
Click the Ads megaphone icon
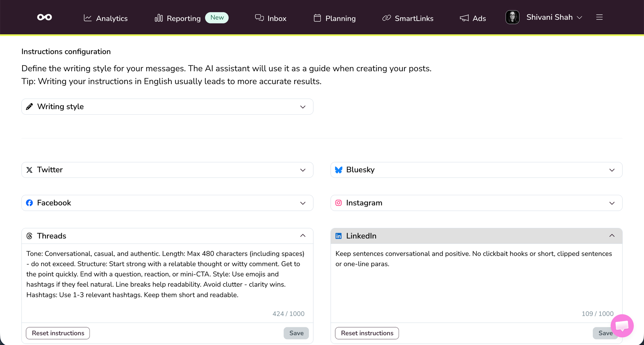tap(464, 18)
